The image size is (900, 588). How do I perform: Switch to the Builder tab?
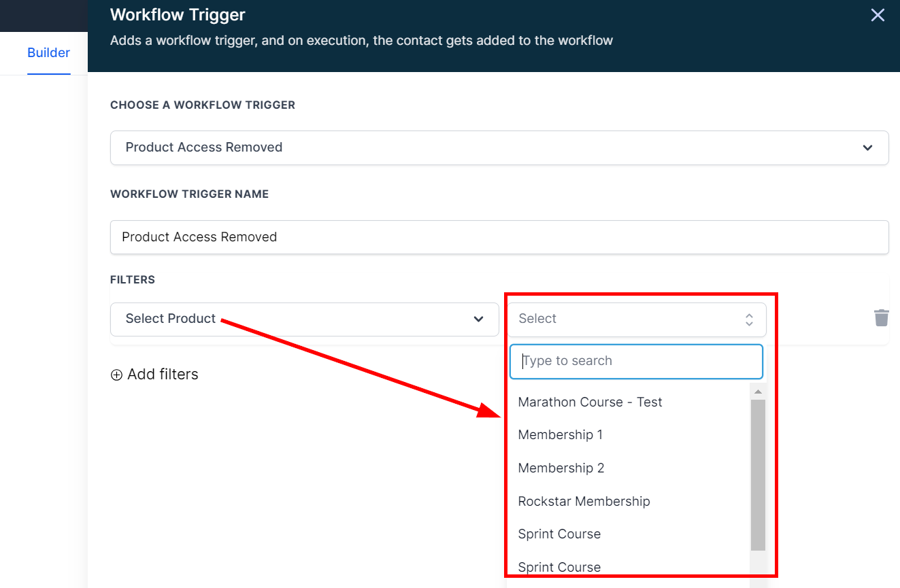(48, 53)
